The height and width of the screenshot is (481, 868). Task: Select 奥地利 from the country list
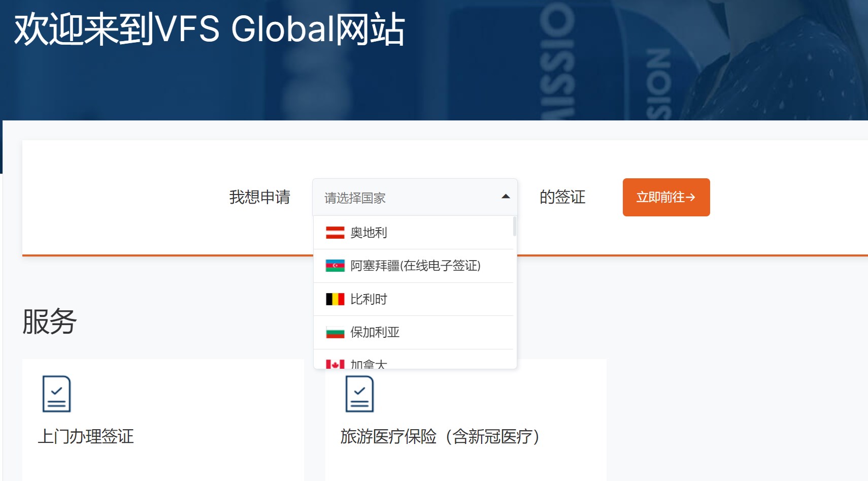413,233
